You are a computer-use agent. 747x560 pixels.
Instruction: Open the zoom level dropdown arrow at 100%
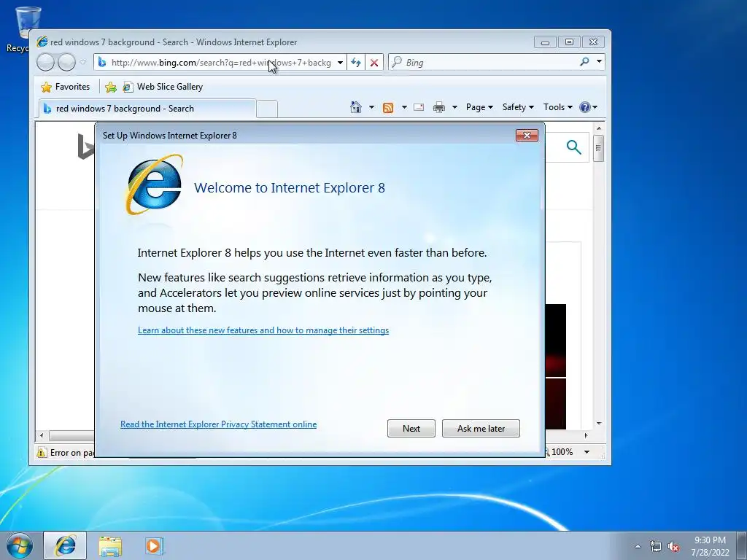click(587, 452)
